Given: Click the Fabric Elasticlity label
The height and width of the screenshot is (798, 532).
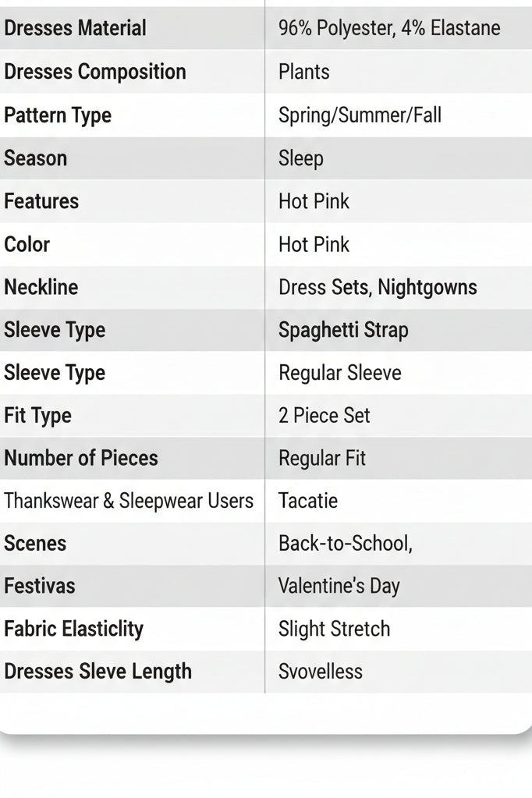Looking at the screenshot, I should tap(74, 629).
